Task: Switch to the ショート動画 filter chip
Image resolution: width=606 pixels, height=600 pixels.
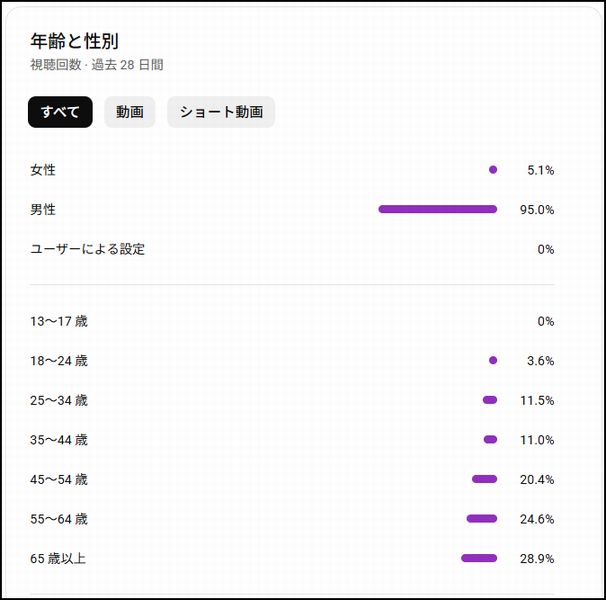Action: [221, 112]
